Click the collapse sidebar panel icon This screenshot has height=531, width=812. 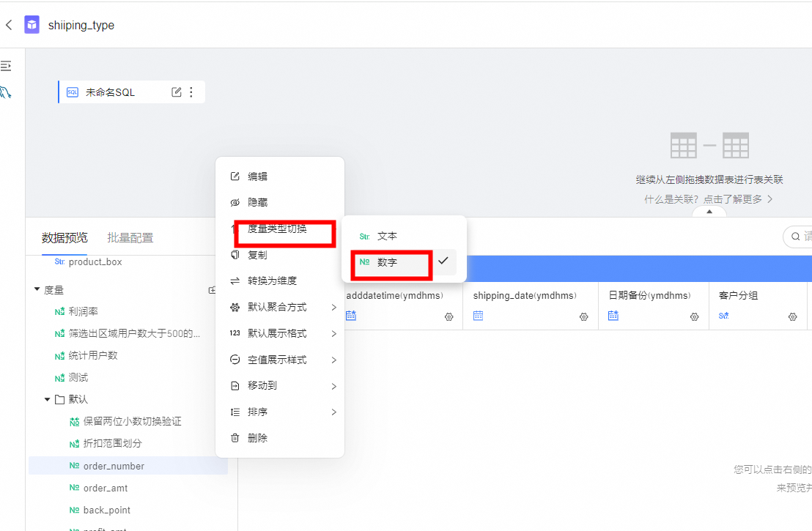pyautogui.click(x=6, y=66)
